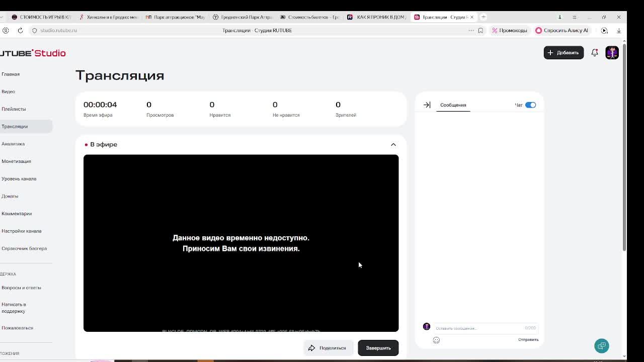Click the Отправить message button

[528, 340]
